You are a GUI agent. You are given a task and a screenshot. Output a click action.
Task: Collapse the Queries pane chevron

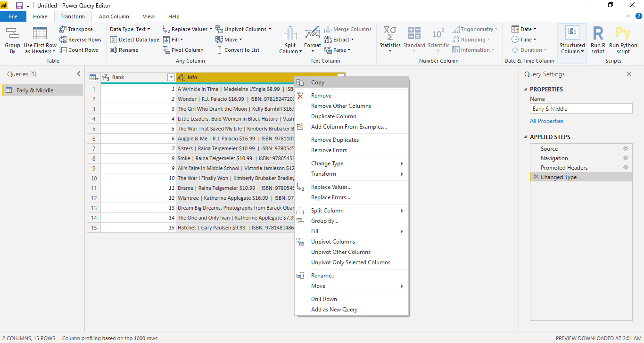click(x=79, y=74)
